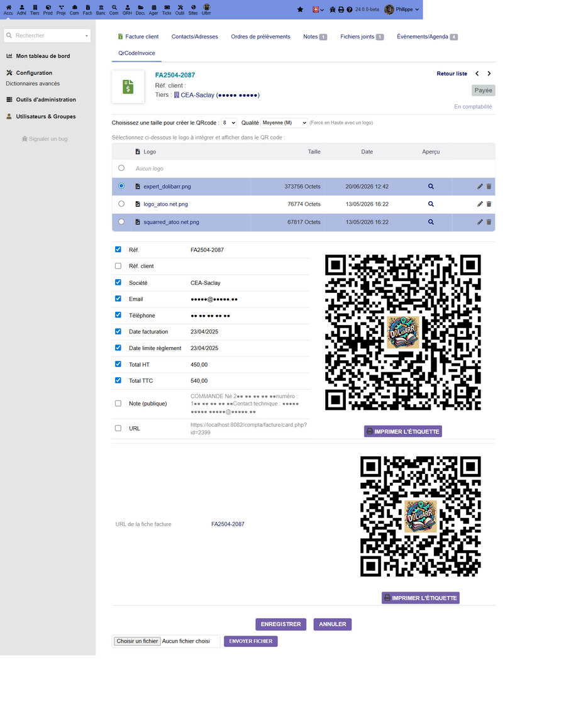
Task: Open the Projets menu icon
Action: tap(61, 8)
